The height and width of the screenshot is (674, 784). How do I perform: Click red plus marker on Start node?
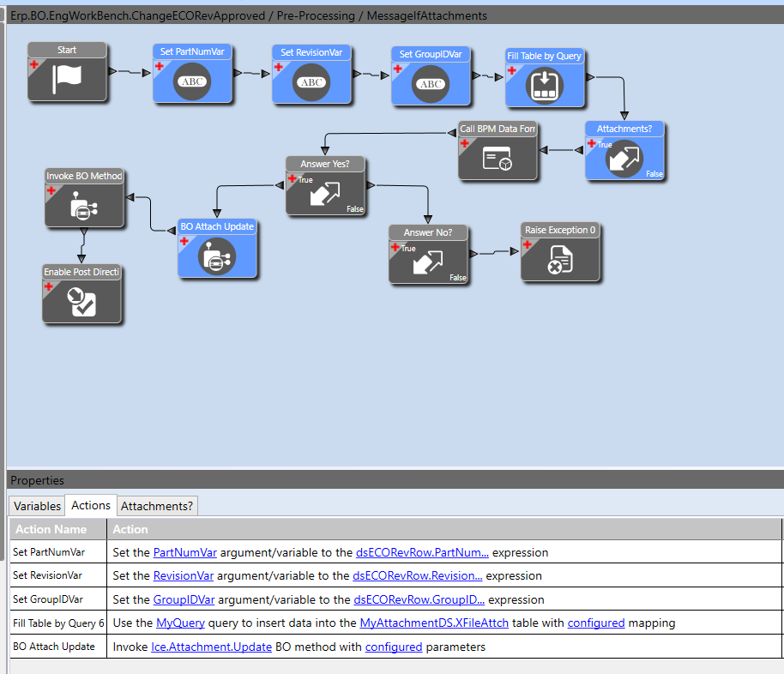(x=34, y=64)
